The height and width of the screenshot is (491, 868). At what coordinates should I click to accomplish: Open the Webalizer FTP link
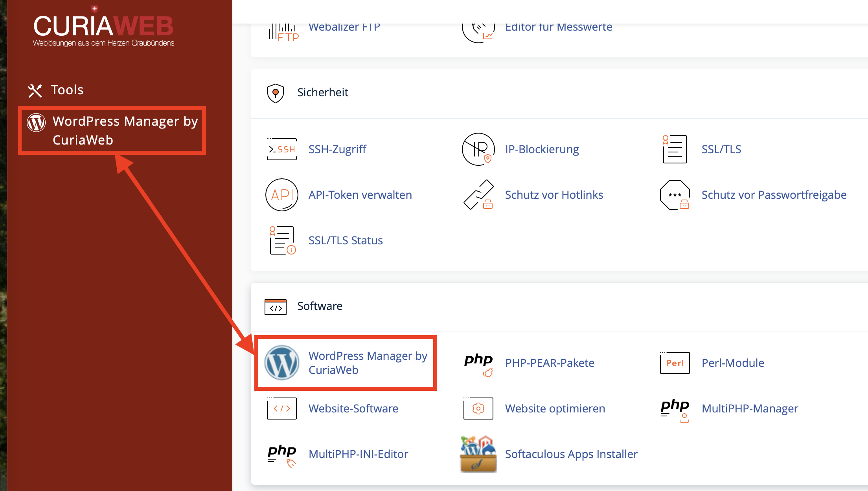pos(344,27)
